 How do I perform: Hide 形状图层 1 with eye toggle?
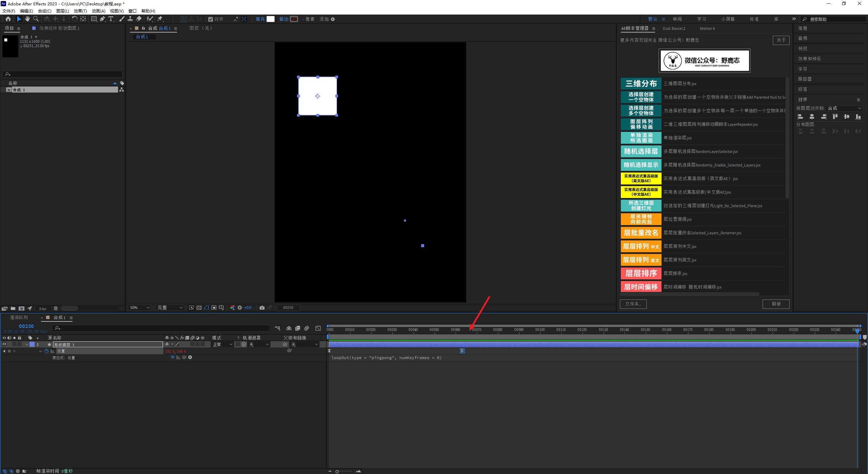tap(4, 344)
